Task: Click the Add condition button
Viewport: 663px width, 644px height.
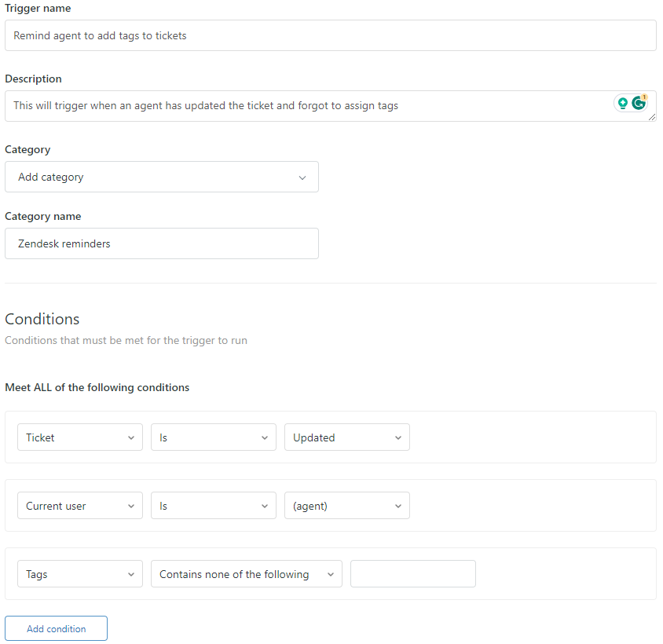Action: [x=56, y=628]
